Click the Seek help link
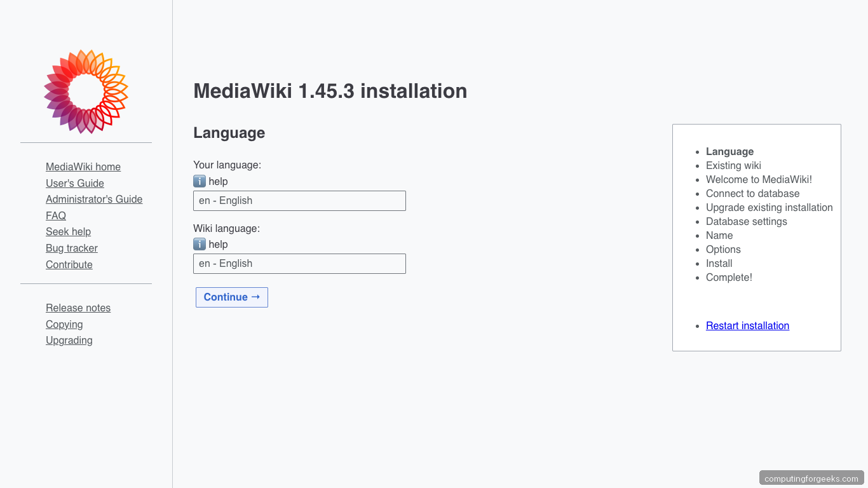Viewport: 868px width, 488px height. 68,231
